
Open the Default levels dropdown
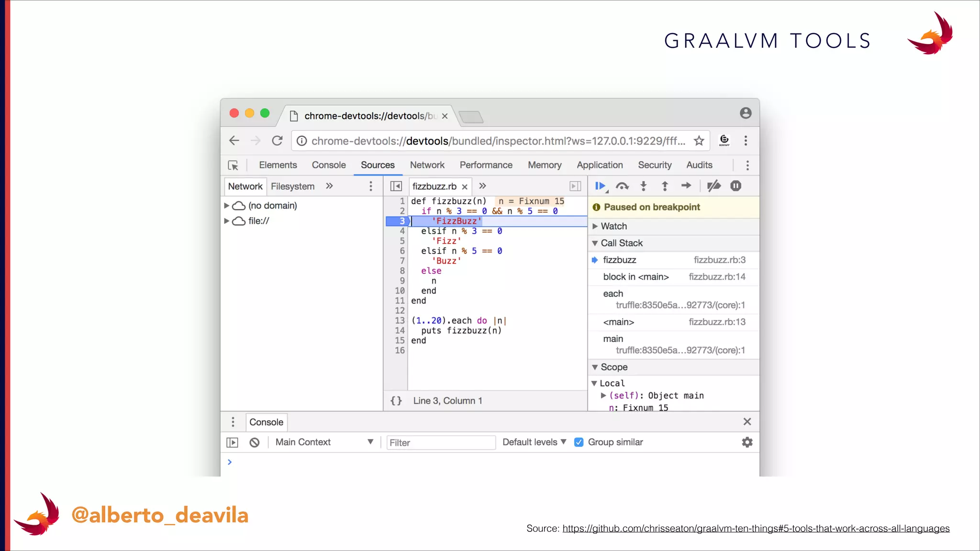pyautogui.click(x=534, y=442)
